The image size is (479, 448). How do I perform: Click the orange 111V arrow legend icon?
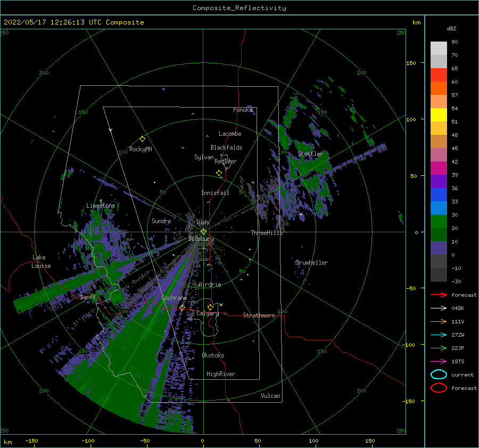pyautogui.click(x=439, y=321)
